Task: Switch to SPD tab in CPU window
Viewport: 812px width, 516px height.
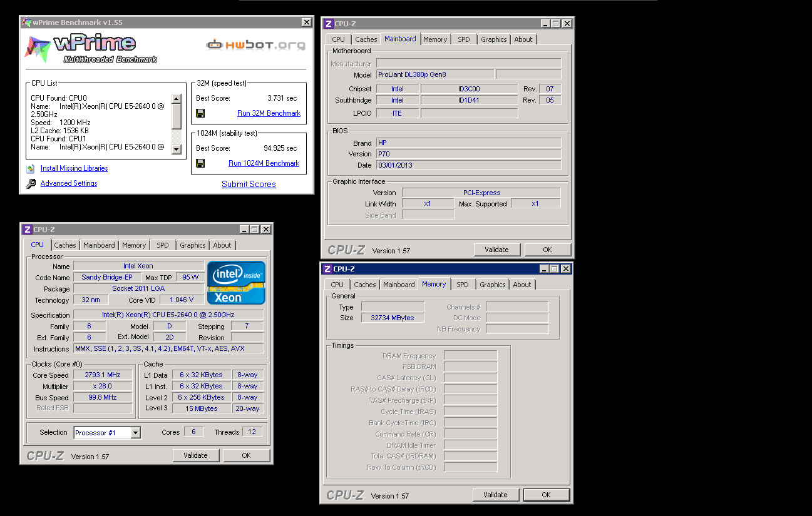Action: [x=163, y=245]
